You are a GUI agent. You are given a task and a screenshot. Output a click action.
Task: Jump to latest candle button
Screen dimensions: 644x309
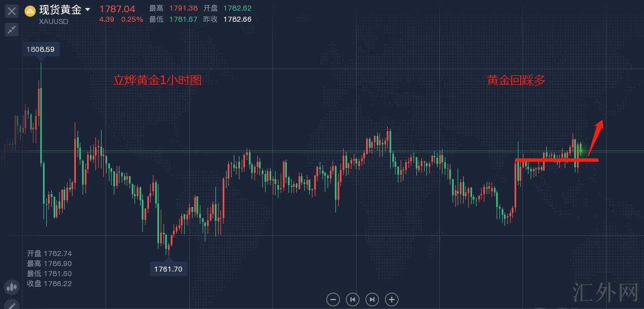[x=372, y=300]
